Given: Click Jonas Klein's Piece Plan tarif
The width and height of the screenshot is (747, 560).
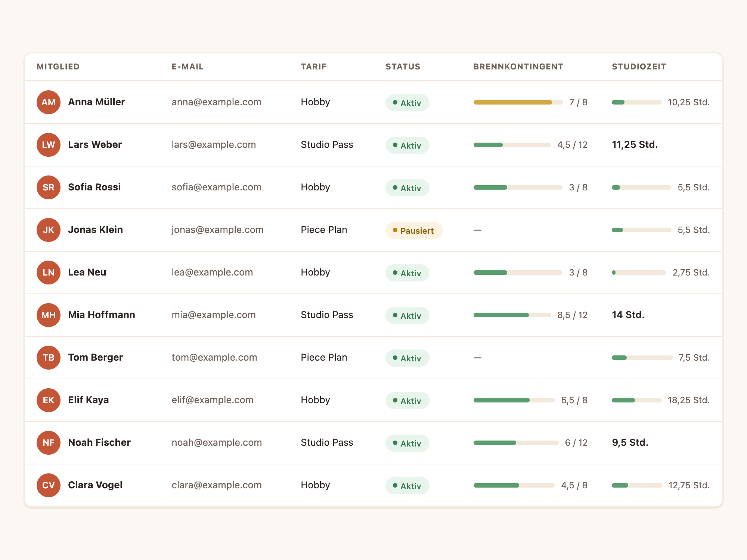Looking at the screenshot, I should pos(324,230).
